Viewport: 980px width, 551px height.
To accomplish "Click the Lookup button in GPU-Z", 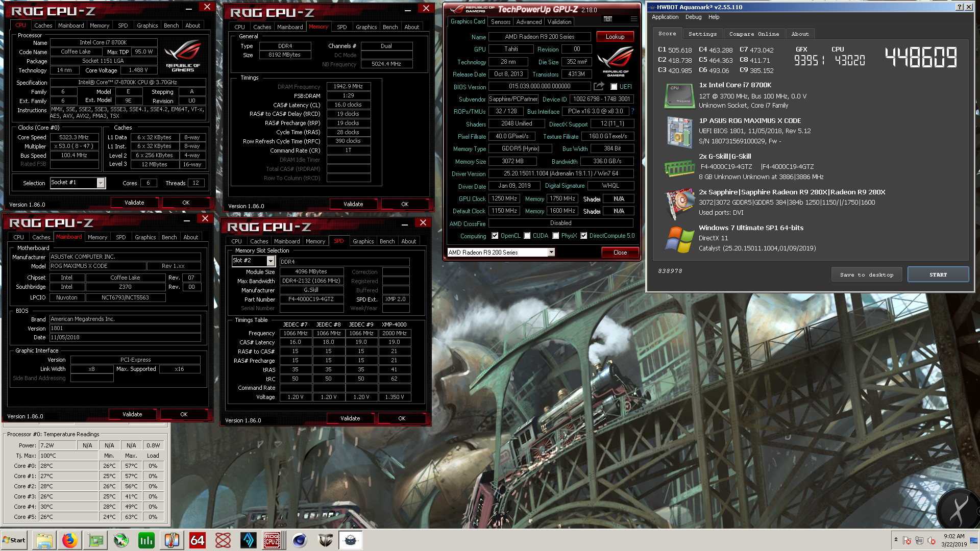I will pos(615,37).
